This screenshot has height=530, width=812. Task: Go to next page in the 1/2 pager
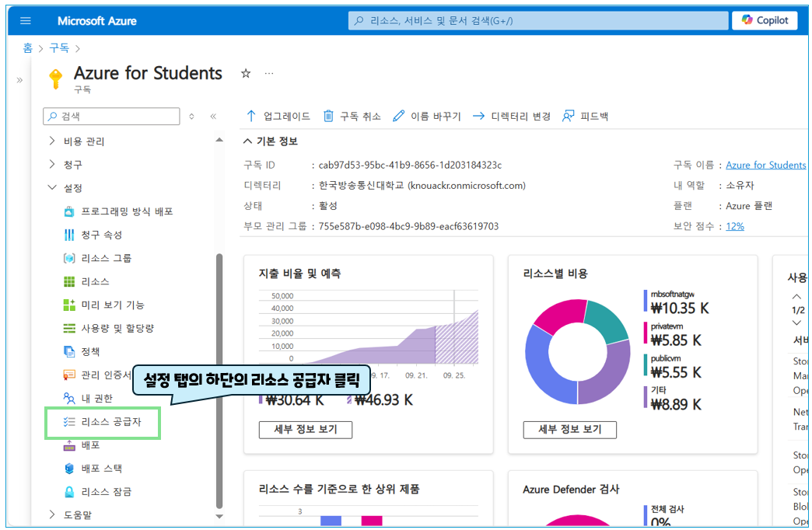[x=796, y=323]
